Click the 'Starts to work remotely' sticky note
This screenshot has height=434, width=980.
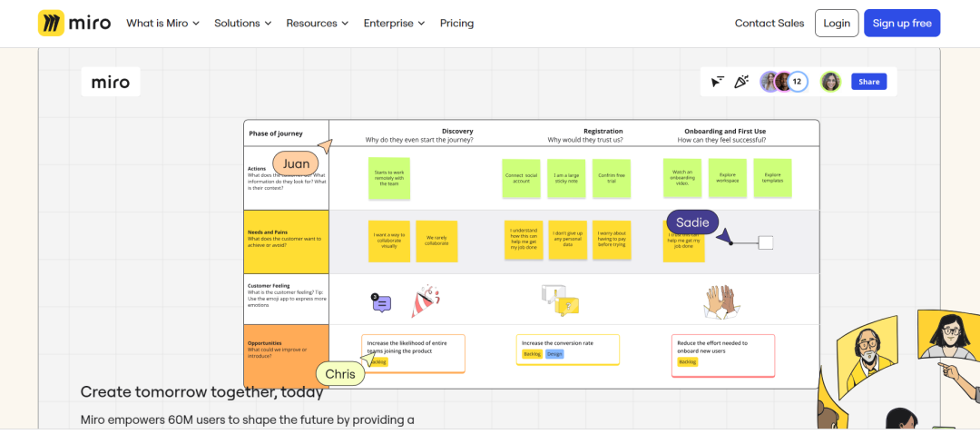(x=389, y=178)
